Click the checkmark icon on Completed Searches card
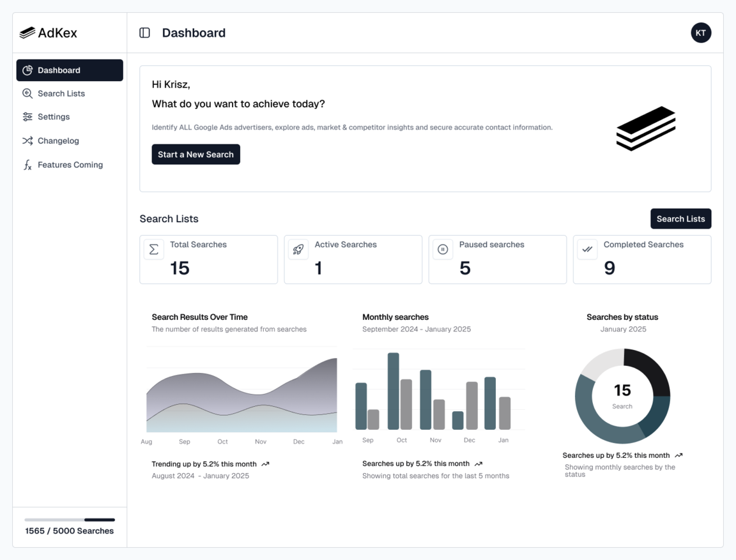 click(x=587, y=250)
